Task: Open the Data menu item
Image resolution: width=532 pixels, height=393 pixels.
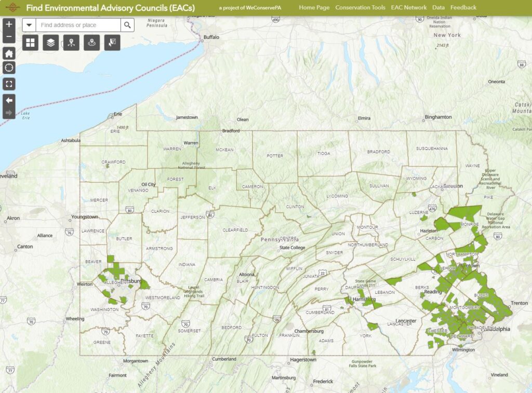Action: point(438,7)
